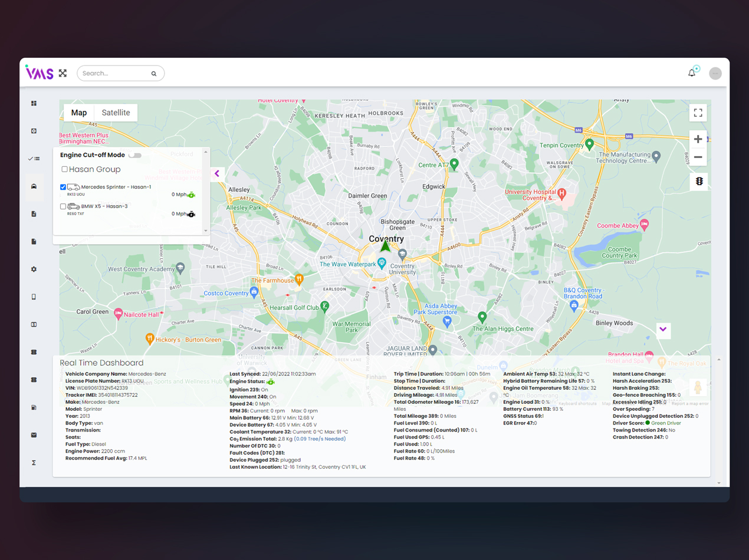This screenshot has width=749, height=560.
Task: Click the Mercedes Sprinter - Hasan-1 vehicle name
Action: (116, 187)
